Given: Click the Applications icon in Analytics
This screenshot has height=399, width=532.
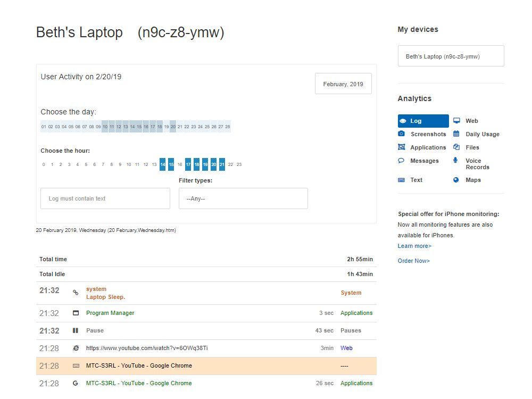Looking at the screenshot, I should click(401, 147).
